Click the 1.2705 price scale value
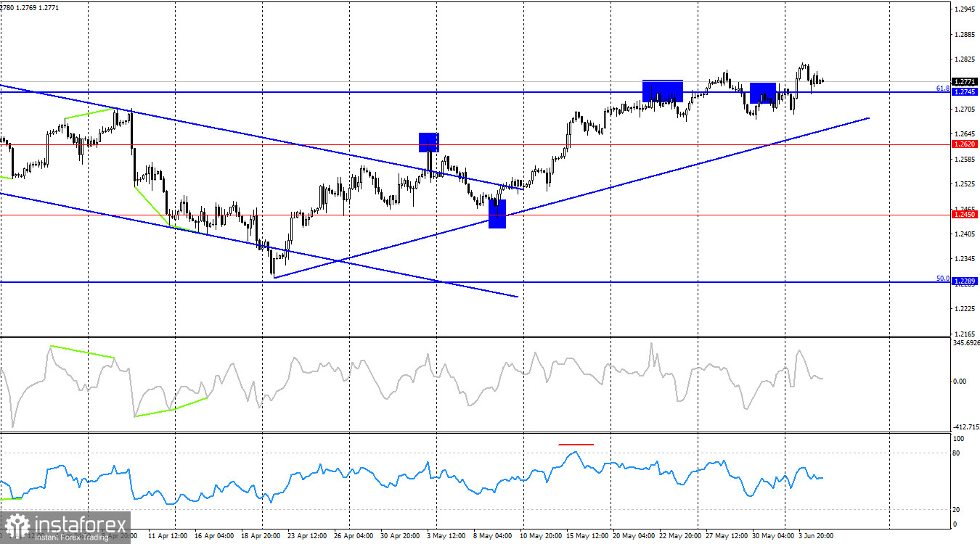The image size is (980, 544). coord(966,110)
